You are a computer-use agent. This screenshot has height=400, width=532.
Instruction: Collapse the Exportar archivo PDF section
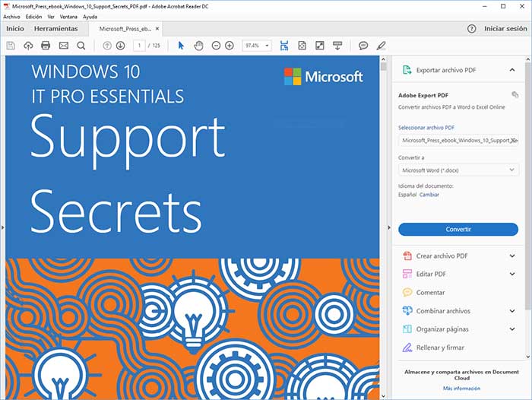point(512,70)
